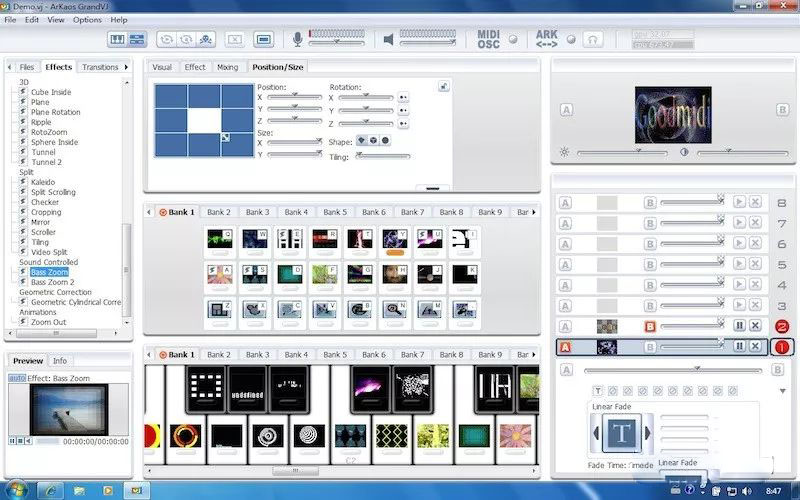Pause layer 2 playback
Viewport: 800px width, 500px height.
pyautogui.click(x=739, y=326)
